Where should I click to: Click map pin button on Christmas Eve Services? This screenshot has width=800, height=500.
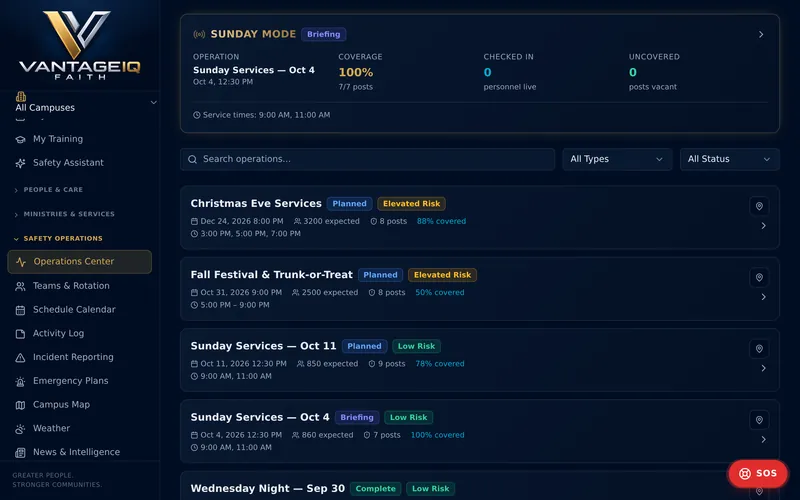759,206
